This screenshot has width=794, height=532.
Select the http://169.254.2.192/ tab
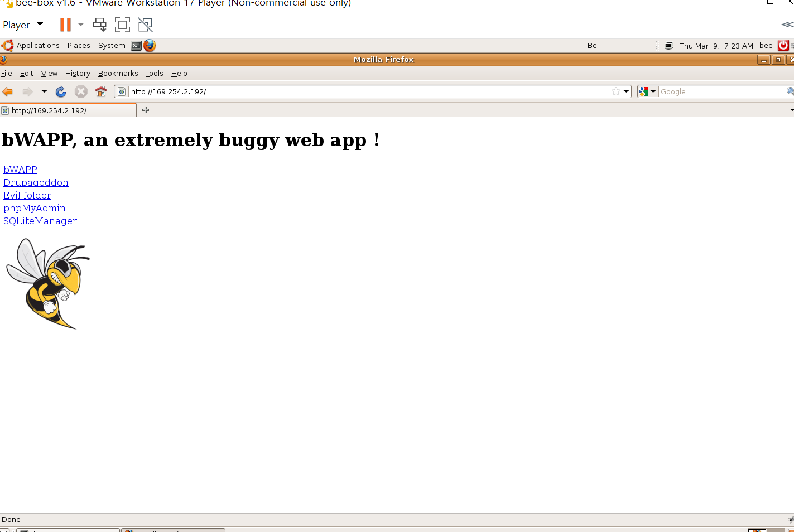point(68,110)
